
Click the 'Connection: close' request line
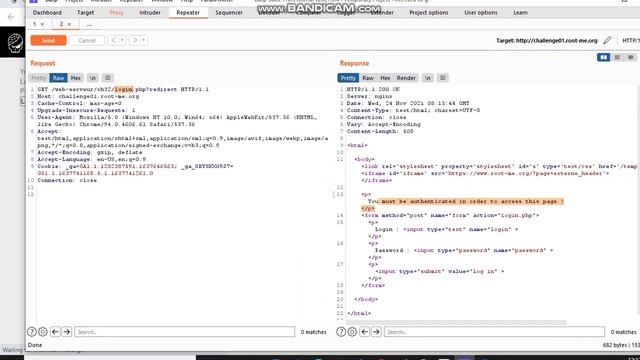67,180
